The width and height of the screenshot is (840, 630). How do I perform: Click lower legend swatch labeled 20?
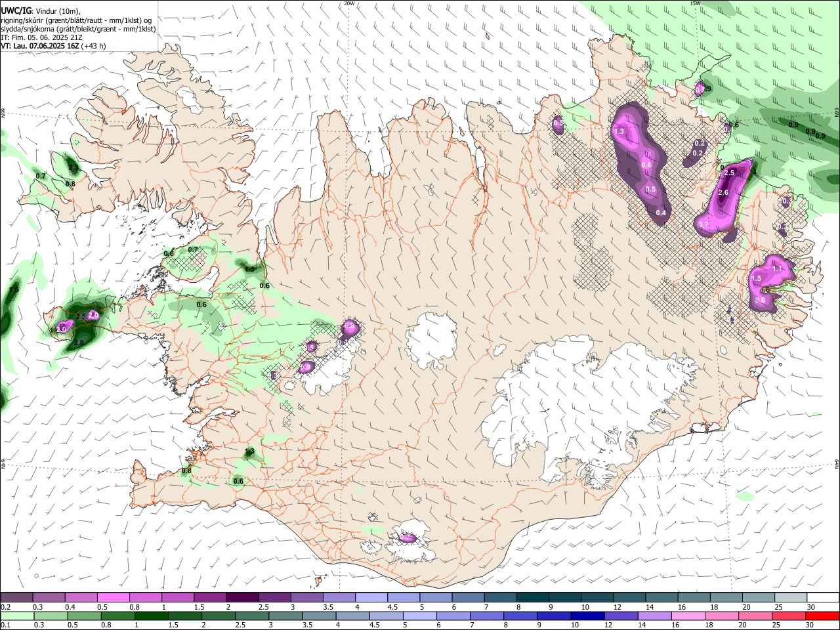(755, 616)
